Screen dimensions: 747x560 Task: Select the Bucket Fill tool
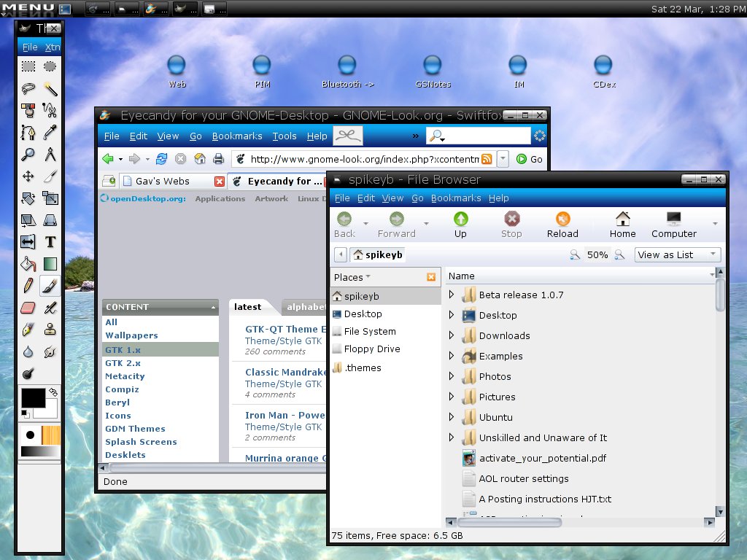pos(28,264)
